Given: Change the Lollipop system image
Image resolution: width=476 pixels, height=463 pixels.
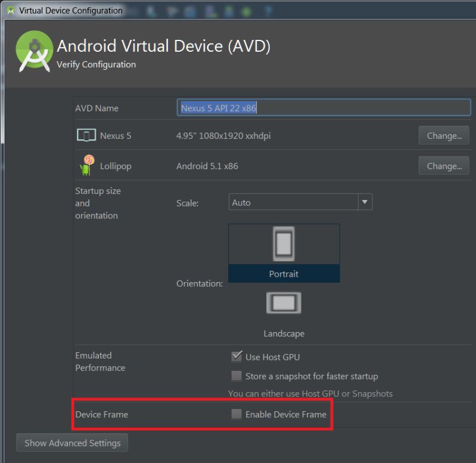Looking at the screenshot, I should click(444, 166).
